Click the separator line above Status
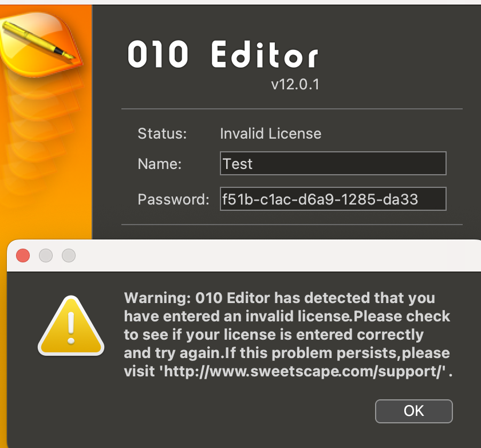Screen dimensions: 481x448 [291, 108]
